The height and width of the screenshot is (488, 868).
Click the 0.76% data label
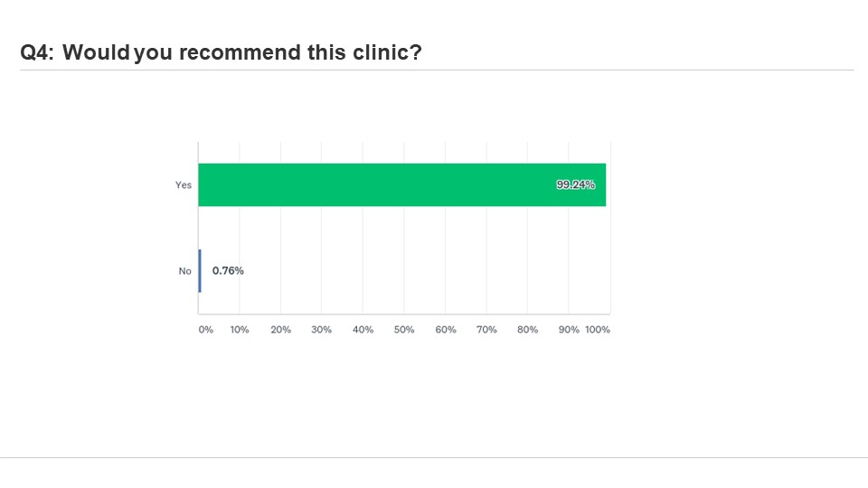(228, 270)
